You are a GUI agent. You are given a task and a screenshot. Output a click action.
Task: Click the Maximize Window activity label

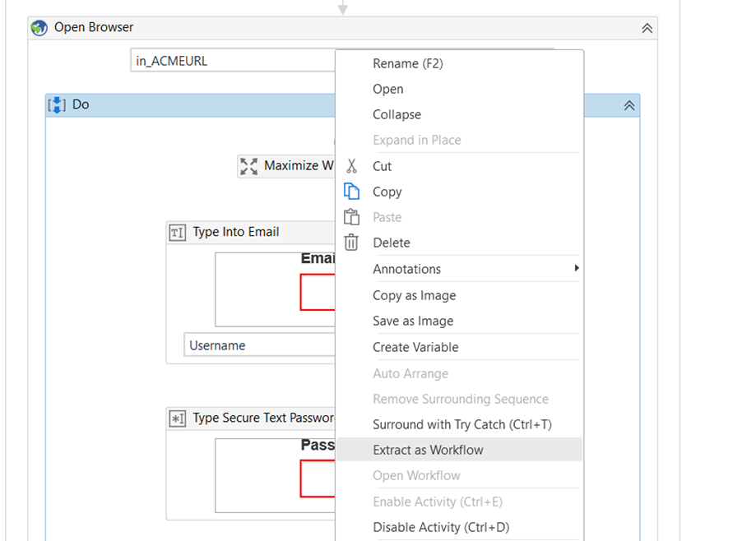pyautogui.click(x=299, y=165)
